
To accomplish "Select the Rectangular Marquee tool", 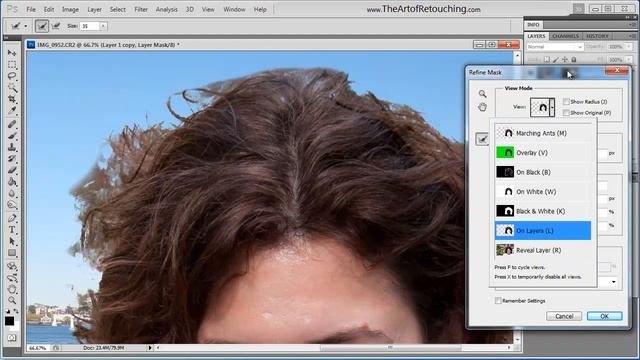I will click(x=12, y=64).
